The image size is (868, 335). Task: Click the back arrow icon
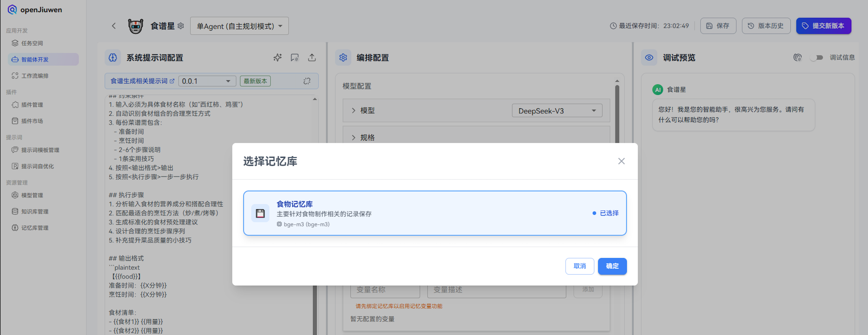point(114,26)
